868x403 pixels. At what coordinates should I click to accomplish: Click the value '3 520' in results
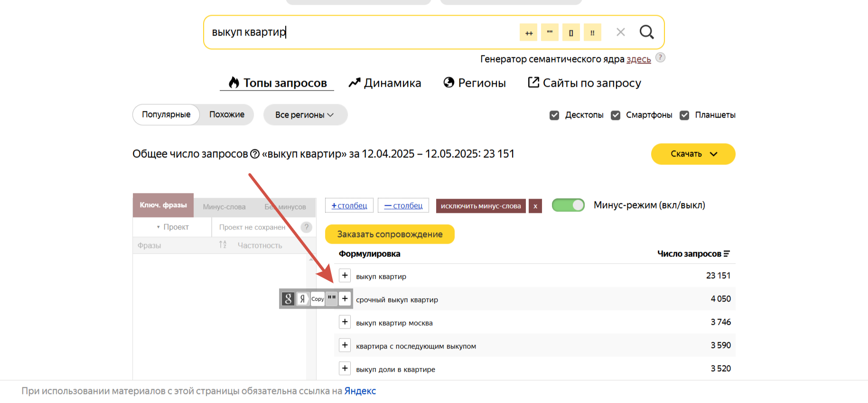(720, 368)
